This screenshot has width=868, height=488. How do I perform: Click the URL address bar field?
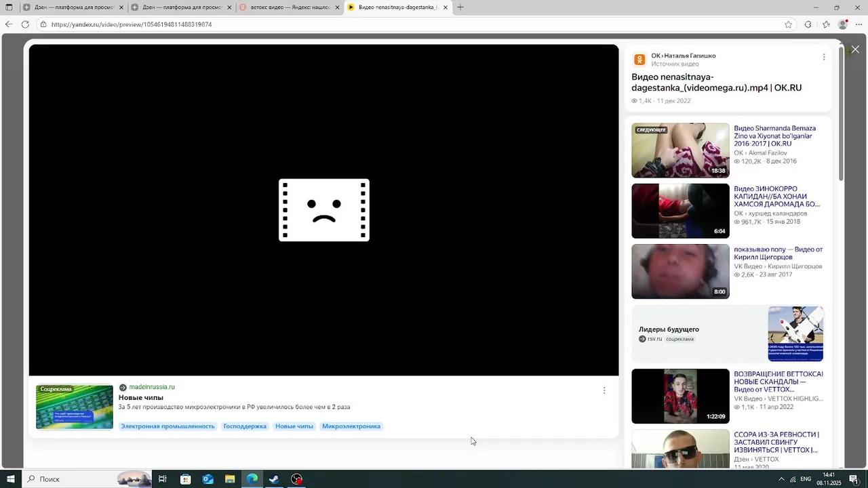click(x=414, y=24)
